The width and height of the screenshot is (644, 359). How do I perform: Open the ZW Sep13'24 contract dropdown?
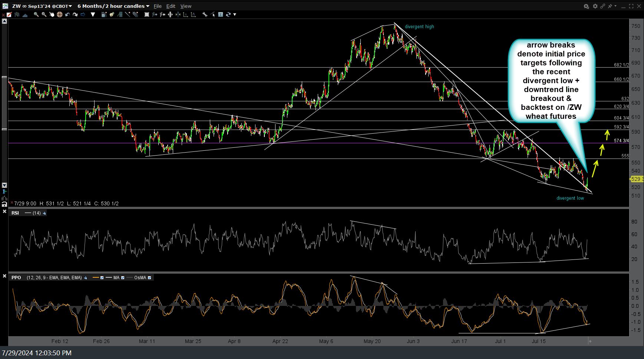tap(70, 6)
